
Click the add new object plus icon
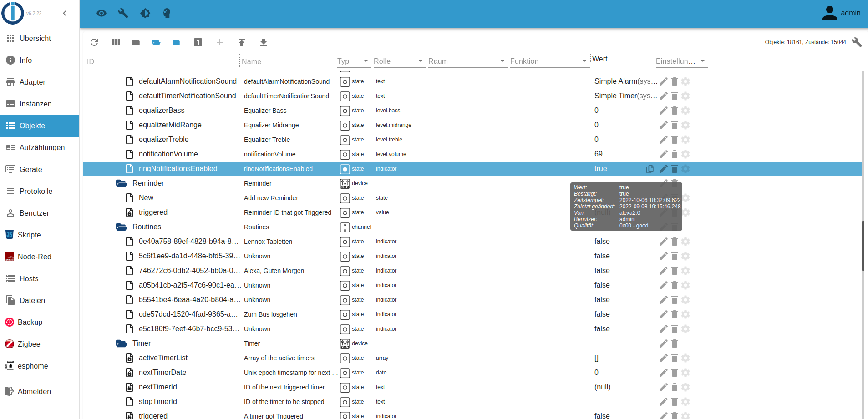(220, 42)
